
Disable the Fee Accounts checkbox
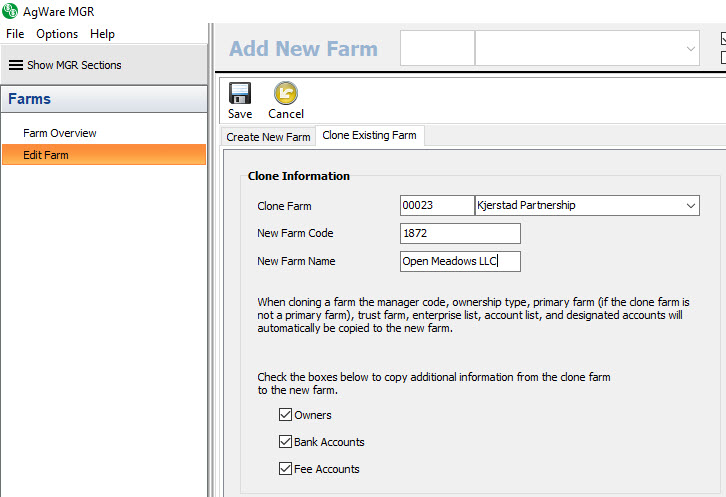[x=285, y=469]
